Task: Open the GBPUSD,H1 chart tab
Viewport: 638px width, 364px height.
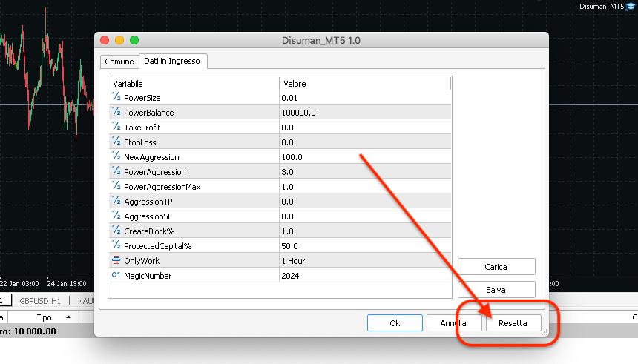Action: pos(40,301)
